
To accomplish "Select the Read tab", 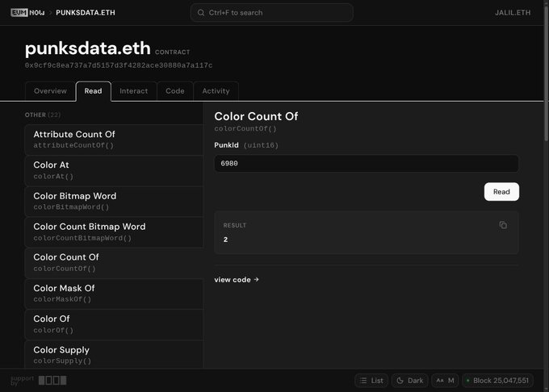I will (93, 91).
